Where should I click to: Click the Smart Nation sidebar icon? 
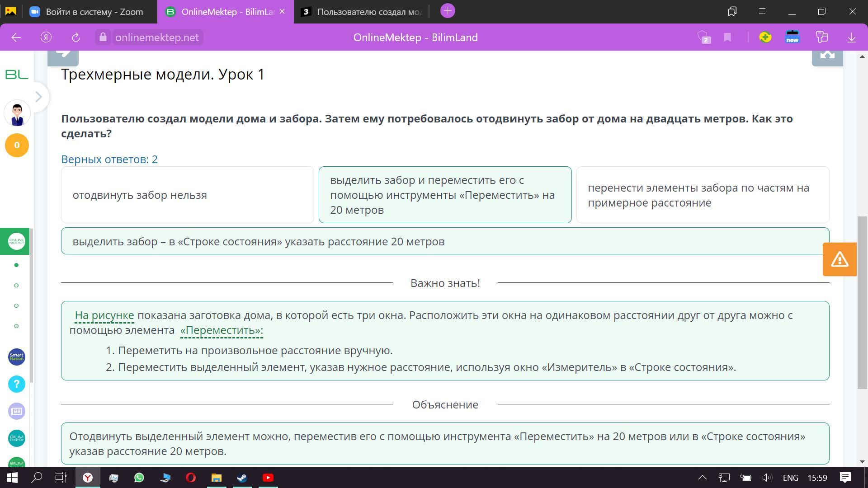pyautogui.click(x=17, y=357)
